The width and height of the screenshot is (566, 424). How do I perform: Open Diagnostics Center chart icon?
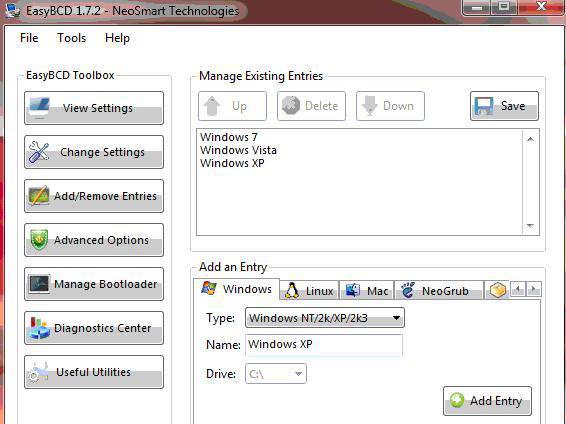pyautogui.click(x=39, y=328)
